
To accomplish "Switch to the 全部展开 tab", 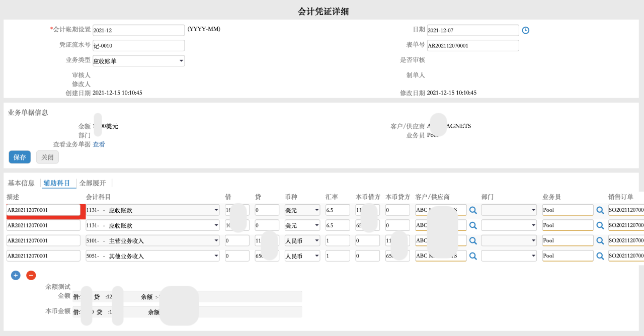I will (x=93, y=183).
